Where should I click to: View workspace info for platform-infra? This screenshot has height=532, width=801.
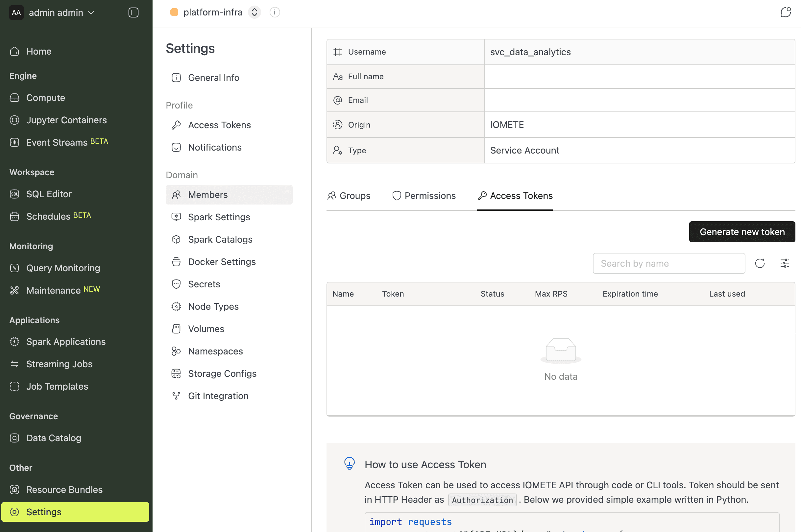(275, 12)
